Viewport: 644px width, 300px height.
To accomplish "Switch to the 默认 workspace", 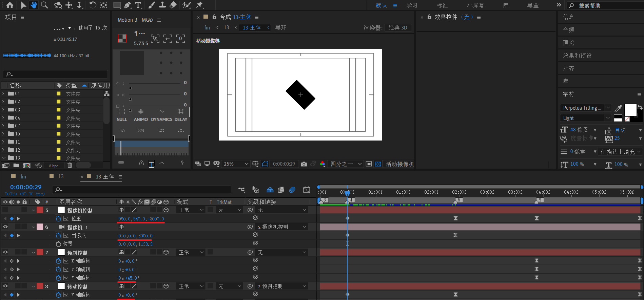I will click(x=381, y=5).
